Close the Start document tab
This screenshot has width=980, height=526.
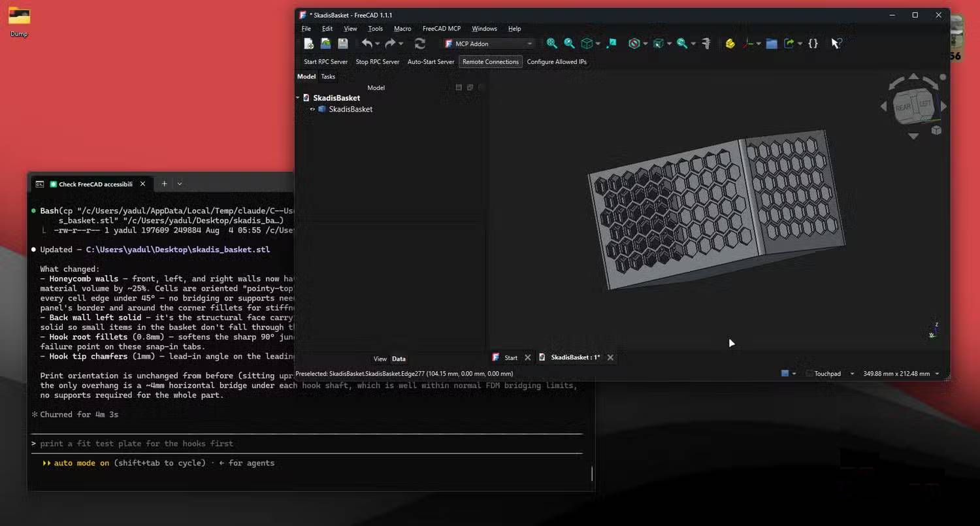coord(528,357)
